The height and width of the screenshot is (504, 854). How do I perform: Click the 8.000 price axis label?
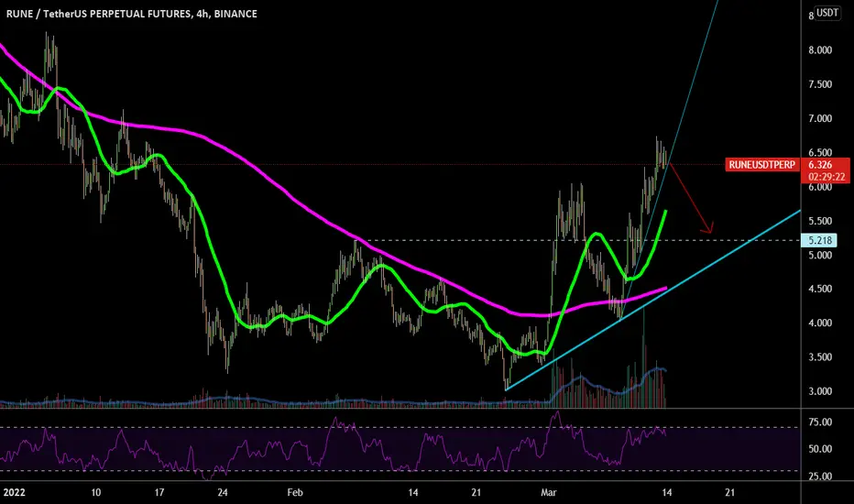[x=820, y=50]
